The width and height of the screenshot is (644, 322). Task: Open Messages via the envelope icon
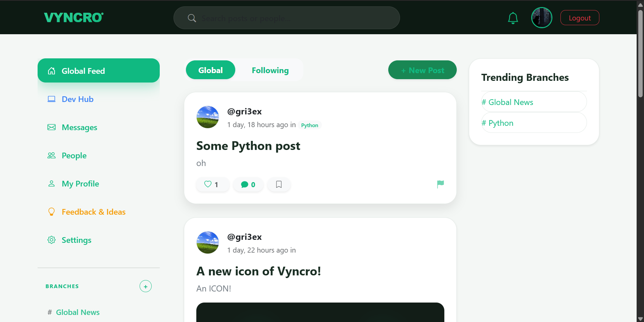point(51,127)
